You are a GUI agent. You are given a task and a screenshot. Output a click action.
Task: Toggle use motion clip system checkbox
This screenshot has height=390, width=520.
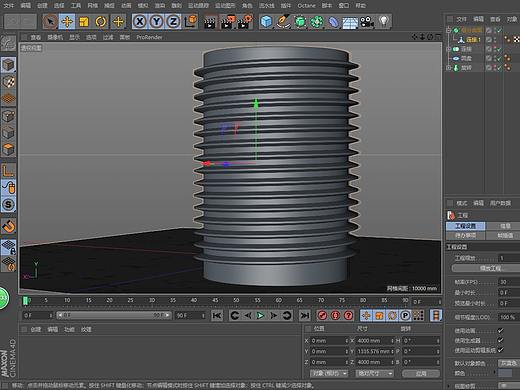tap(500, 350)
